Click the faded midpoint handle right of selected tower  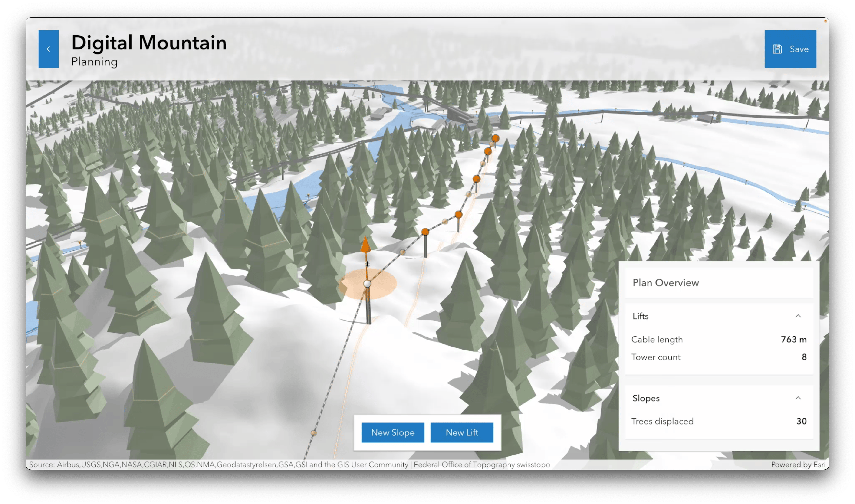tap(403, 252)
